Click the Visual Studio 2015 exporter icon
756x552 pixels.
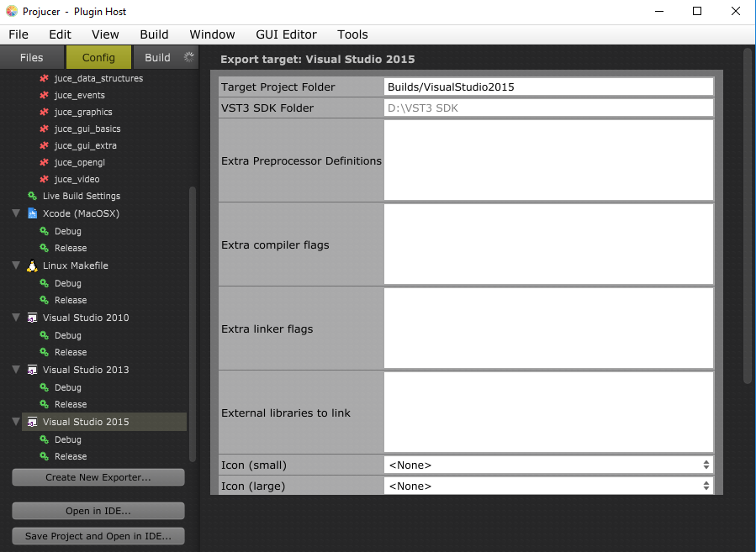pyautogui.click(x=32, y=422)
